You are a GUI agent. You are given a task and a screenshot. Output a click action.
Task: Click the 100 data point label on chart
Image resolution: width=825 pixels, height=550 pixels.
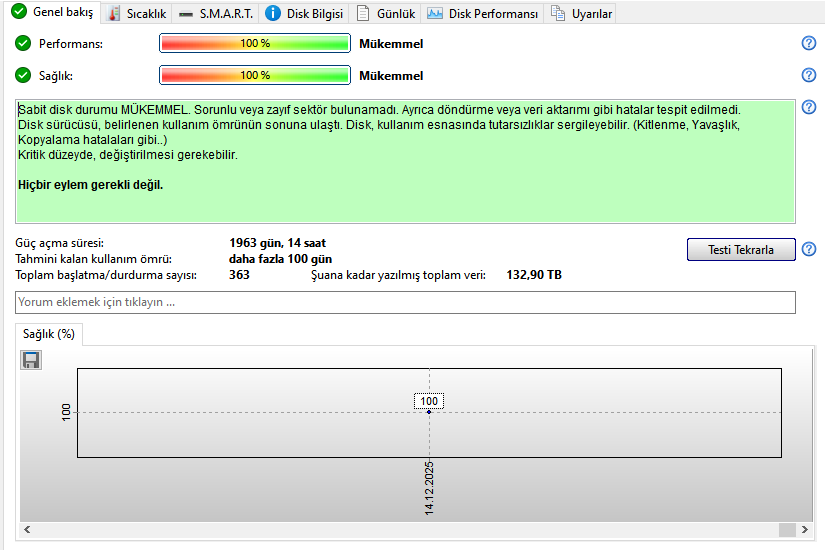(x=429, y=401)
